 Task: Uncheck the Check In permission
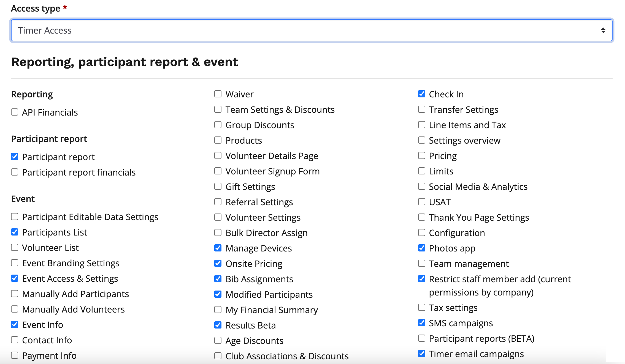(x=422, y=94)
